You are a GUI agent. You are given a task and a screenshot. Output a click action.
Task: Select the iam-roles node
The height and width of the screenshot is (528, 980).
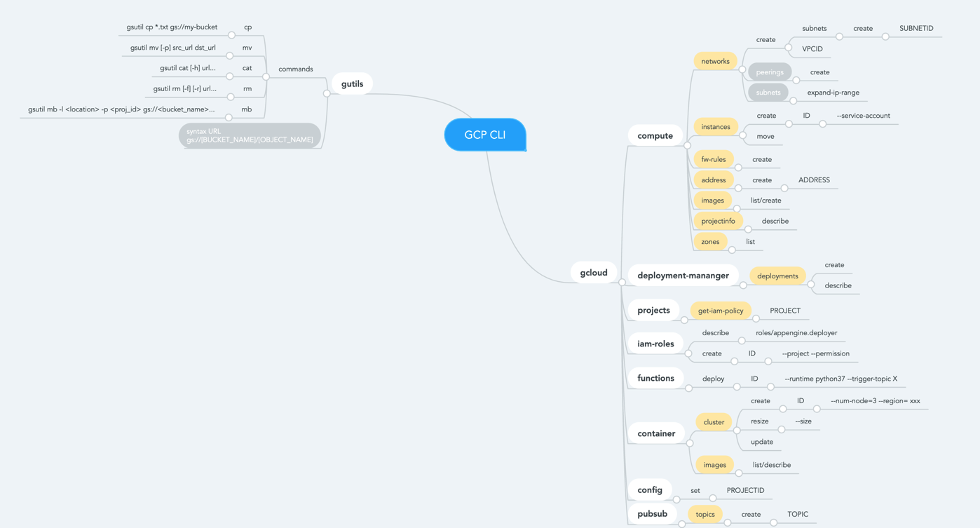click(x=655, y=344)
